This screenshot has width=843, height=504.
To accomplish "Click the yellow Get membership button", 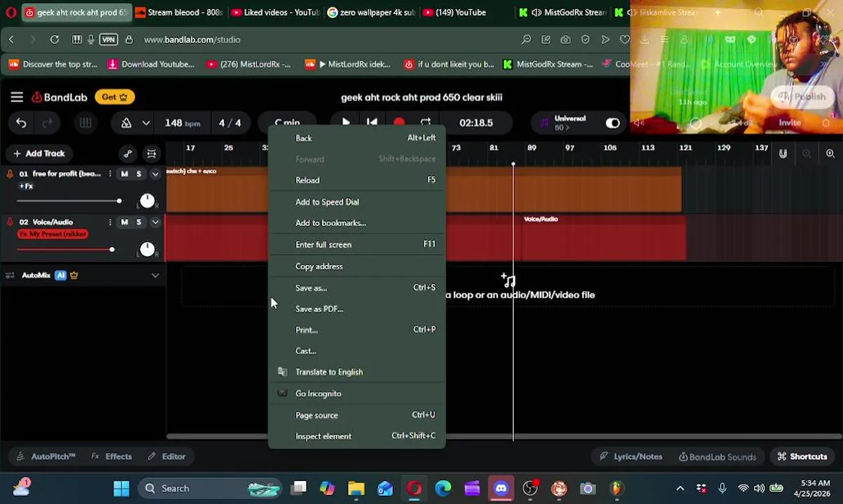I will [x=115, y=97].
